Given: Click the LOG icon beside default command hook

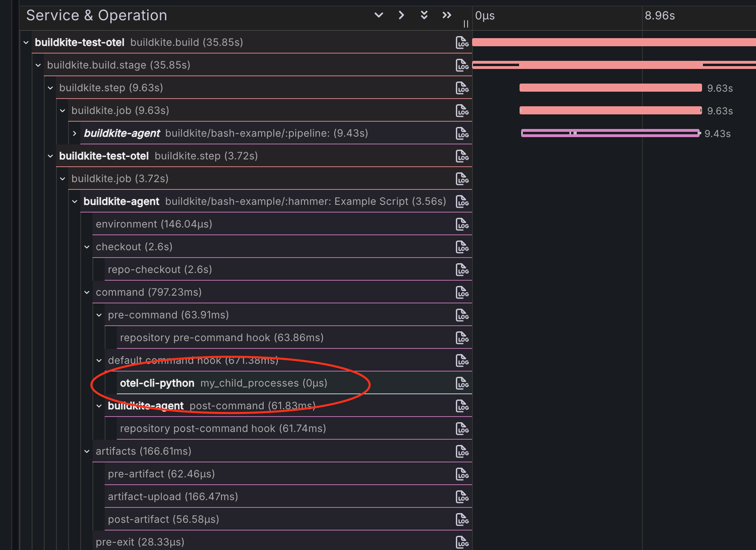Looking at the screenshot, I should point(462,360).
